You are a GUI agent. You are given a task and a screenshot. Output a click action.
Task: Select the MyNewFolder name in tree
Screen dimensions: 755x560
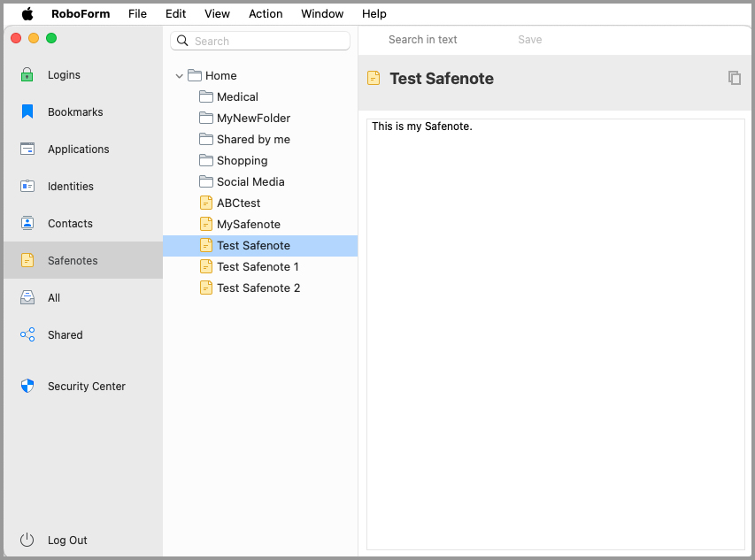(x=253, y=118)
